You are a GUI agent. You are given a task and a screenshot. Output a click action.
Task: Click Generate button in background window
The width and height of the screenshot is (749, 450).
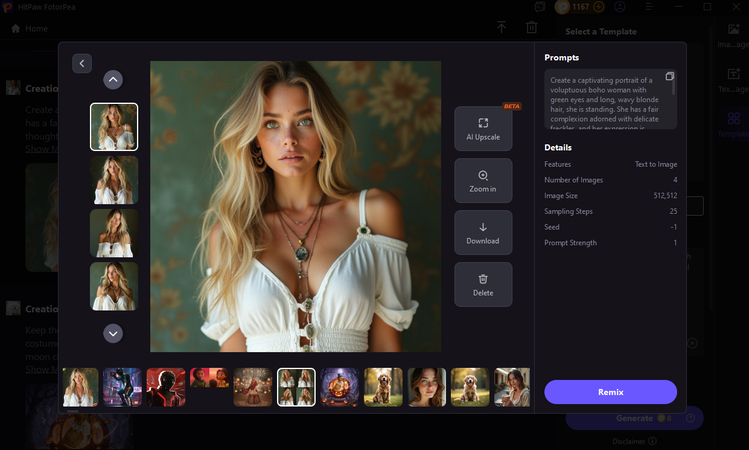634,418
